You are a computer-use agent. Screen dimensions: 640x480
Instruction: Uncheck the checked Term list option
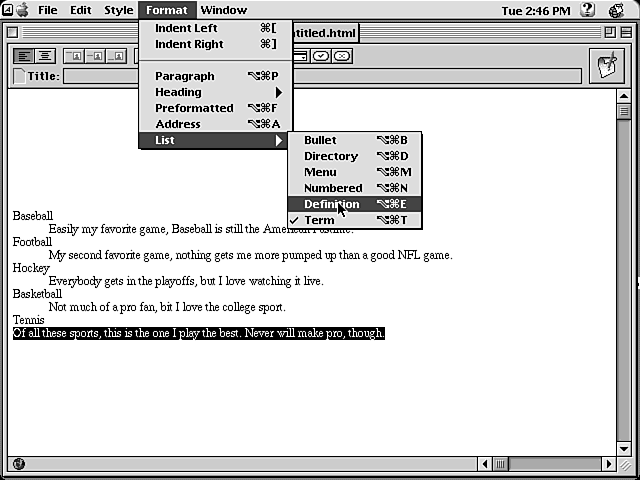click(319, 220)
